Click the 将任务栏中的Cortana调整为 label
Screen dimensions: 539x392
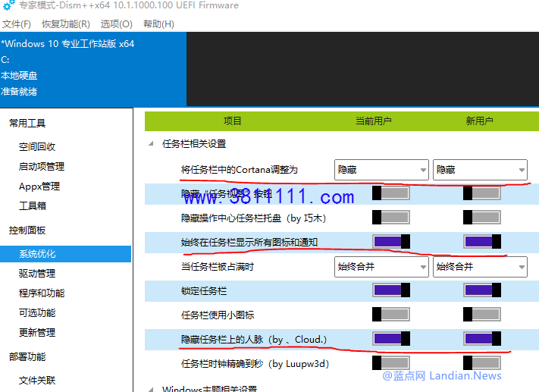(x=240, y=170)
